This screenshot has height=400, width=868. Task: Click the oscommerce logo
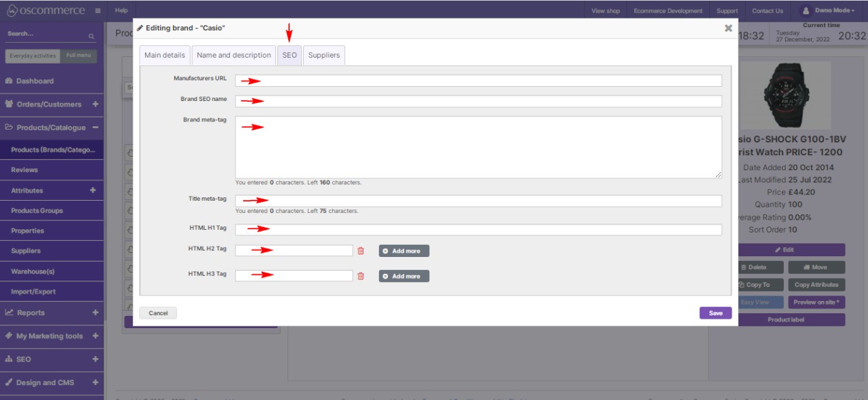click(46, 11)
